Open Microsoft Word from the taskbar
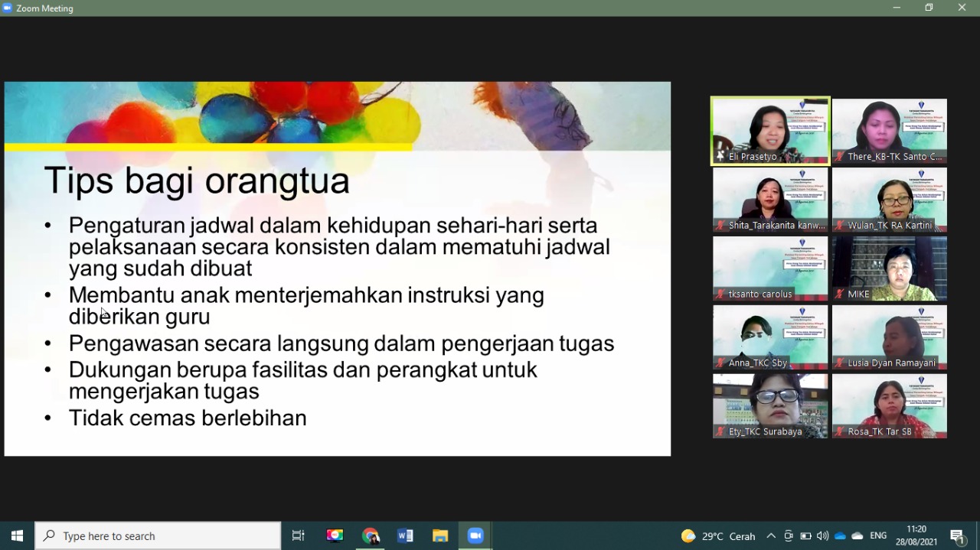This screenshot has width=980, height=550. coord(405,535)
